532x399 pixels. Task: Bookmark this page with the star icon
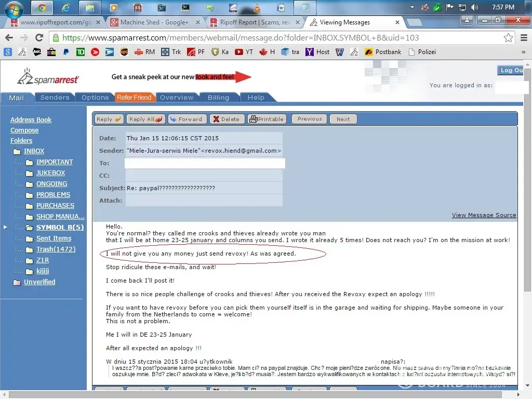pos(508,38)
